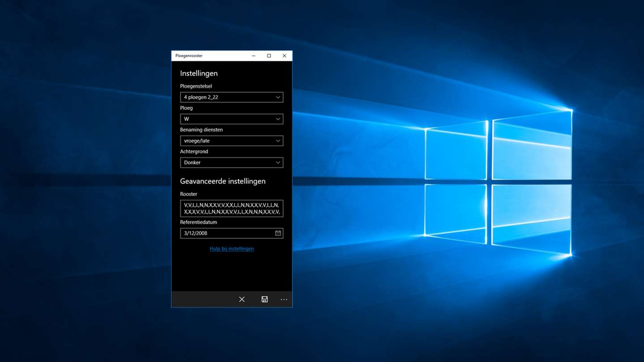
Task: Cancel settings with the X icon
Action: pyautogui.click(x=242, y=299)
